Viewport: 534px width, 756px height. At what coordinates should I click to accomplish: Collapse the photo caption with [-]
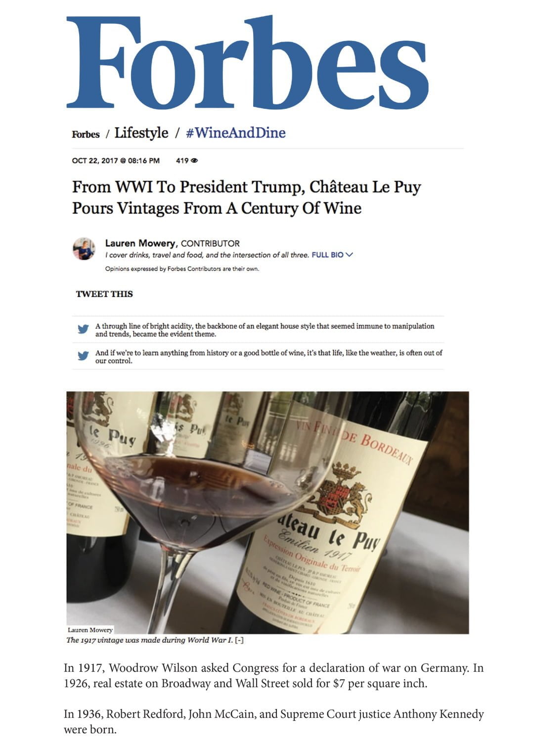tap(239, 640)
